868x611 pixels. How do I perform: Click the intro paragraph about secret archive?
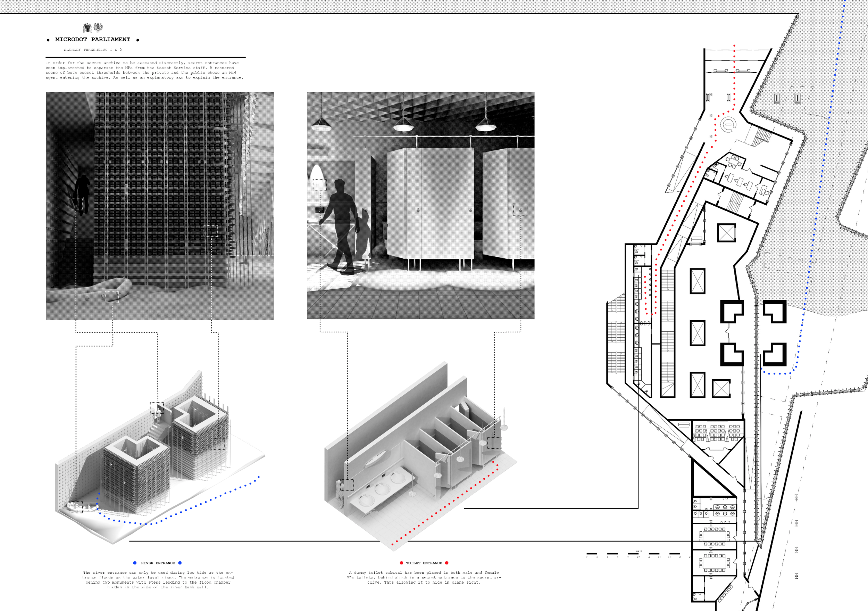144,70
